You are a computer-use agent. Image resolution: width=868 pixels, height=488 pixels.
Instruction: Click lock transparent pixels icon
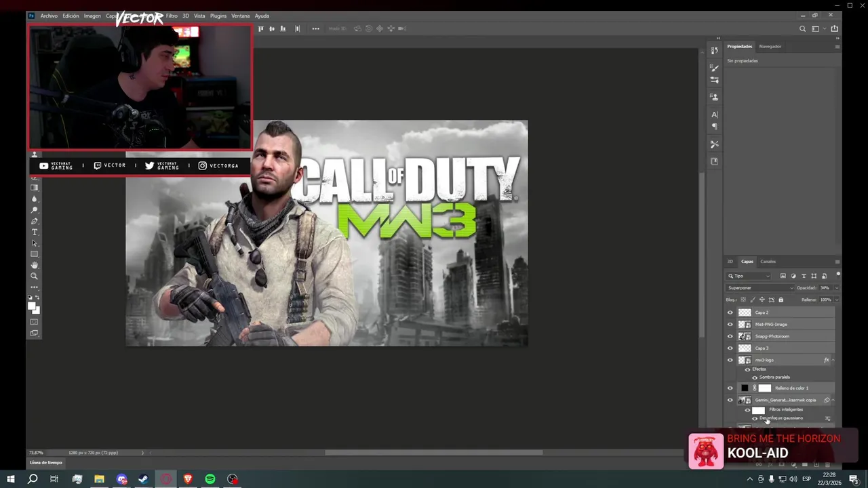[x=743, y=300]
